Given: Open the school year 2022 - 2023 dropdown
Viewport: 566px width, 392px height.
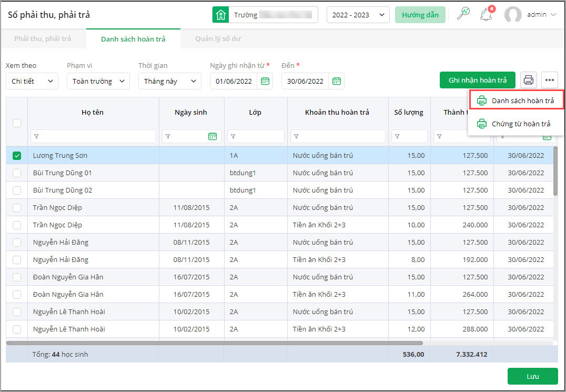Looking at the screenshot, I should tap(358, 15).
